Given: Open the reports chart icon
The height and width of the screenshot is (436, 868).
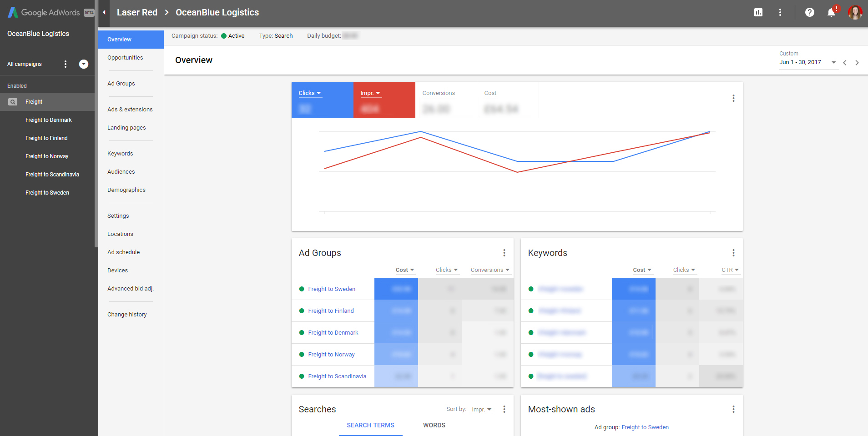Looking at the screenshot, I should (x=758, y=12).
